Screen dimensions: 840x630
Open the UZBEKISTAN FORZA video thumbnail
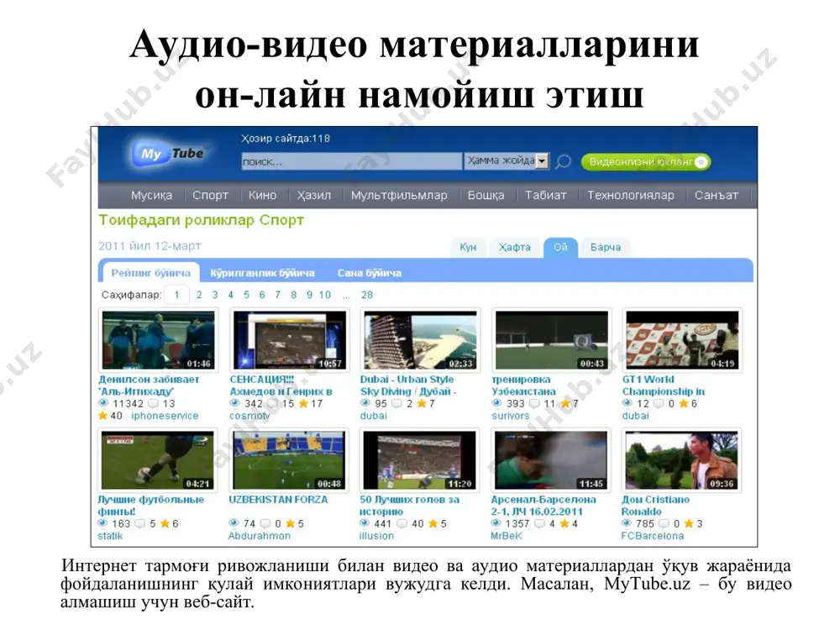pos(289,459)
